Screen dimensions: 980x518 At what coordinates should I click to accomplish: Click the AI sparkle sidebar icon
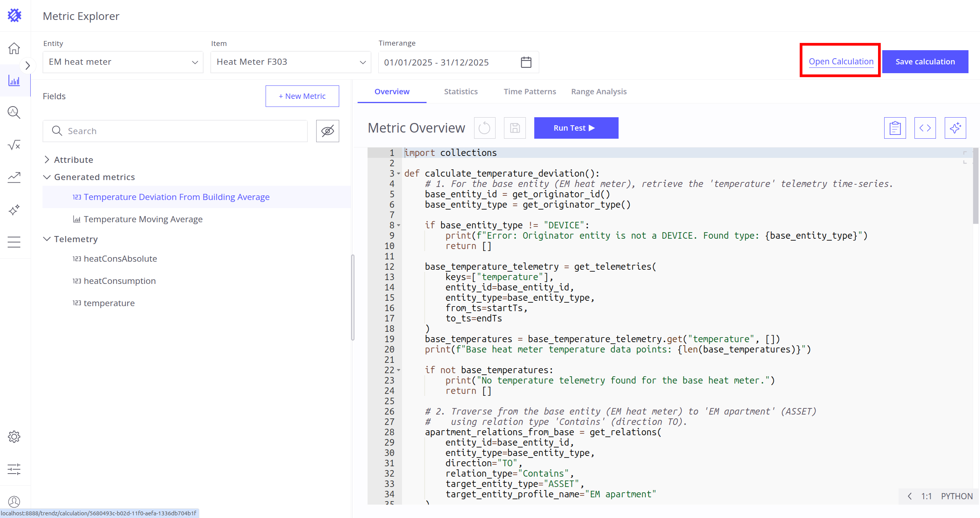click(14, 210)
